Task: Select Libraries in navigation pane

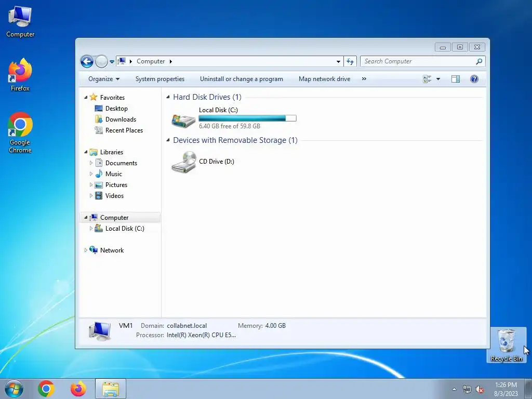Action: click(111, 152)
